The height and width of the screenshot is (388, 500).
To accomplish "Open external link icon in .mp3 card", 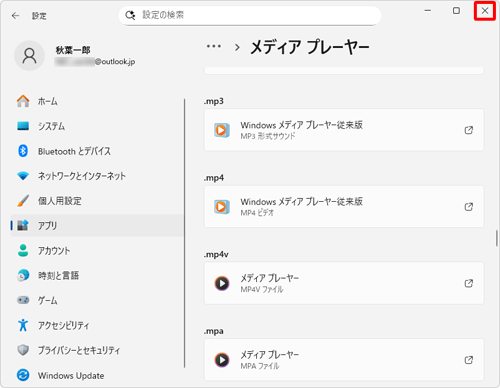I will click(x=469, y=130).
